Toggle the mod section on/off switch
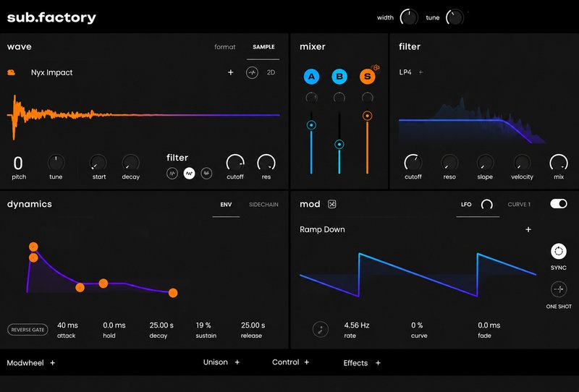The height and width of the screenshot is (392, 579). pyautogui.click(x=559, y=204)
